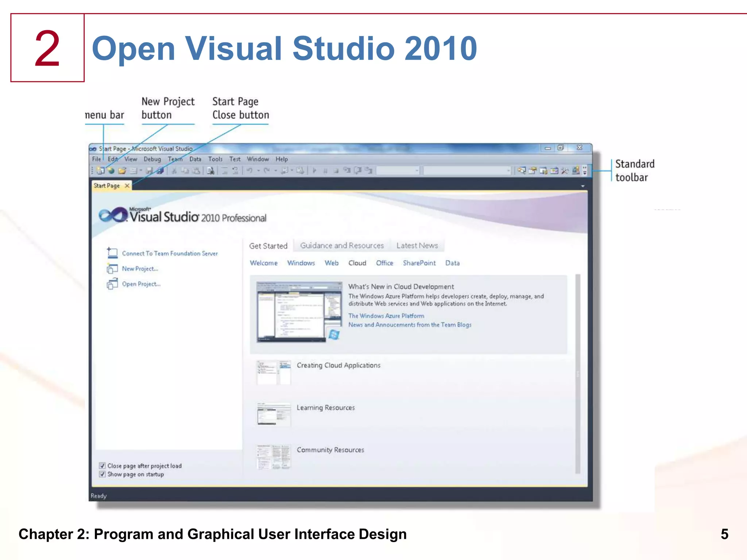Click the Stop Debugging square icon
747x560 pixels.
tap(336, 171)
